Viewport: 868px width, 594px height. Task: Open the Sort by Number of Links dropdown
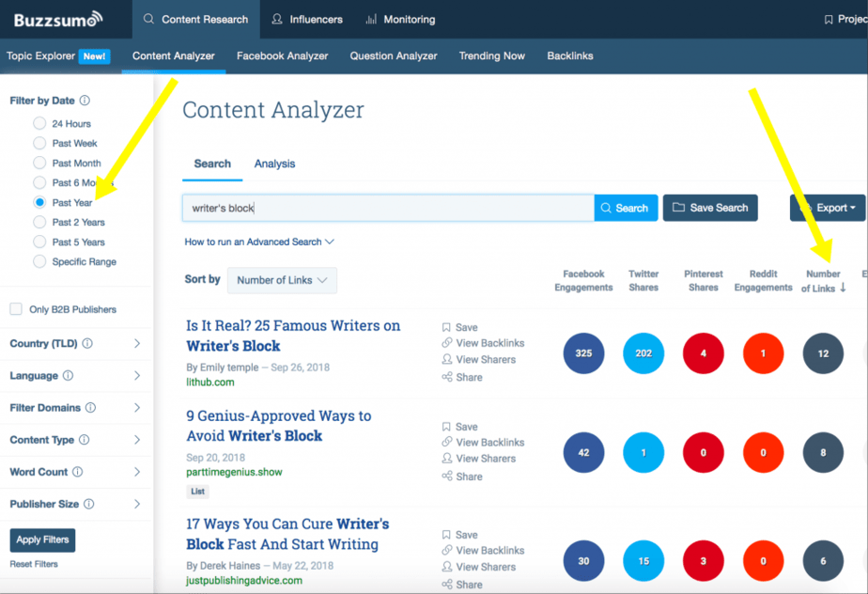(x=282, y=280)
